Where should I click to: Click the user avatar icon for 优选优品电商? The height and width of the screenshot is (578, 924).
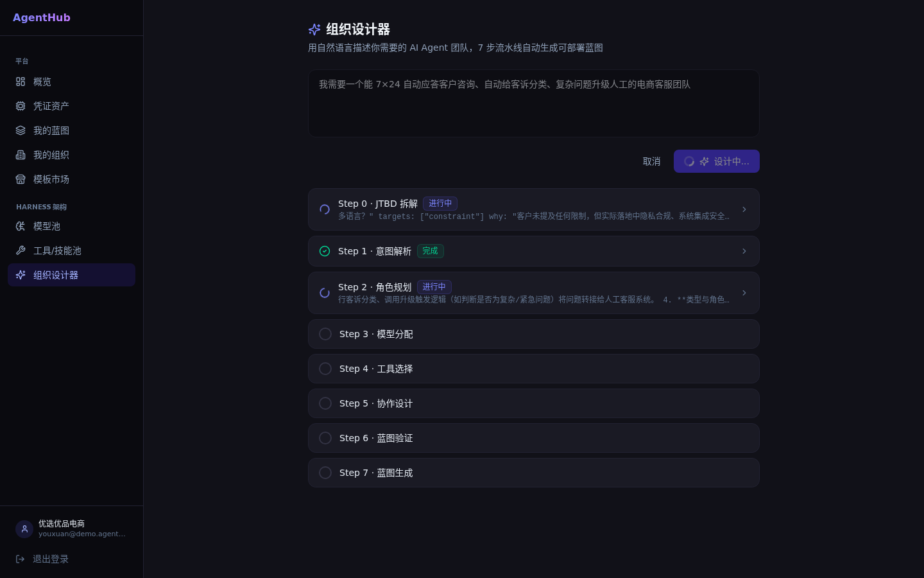(x=24, y=529)
